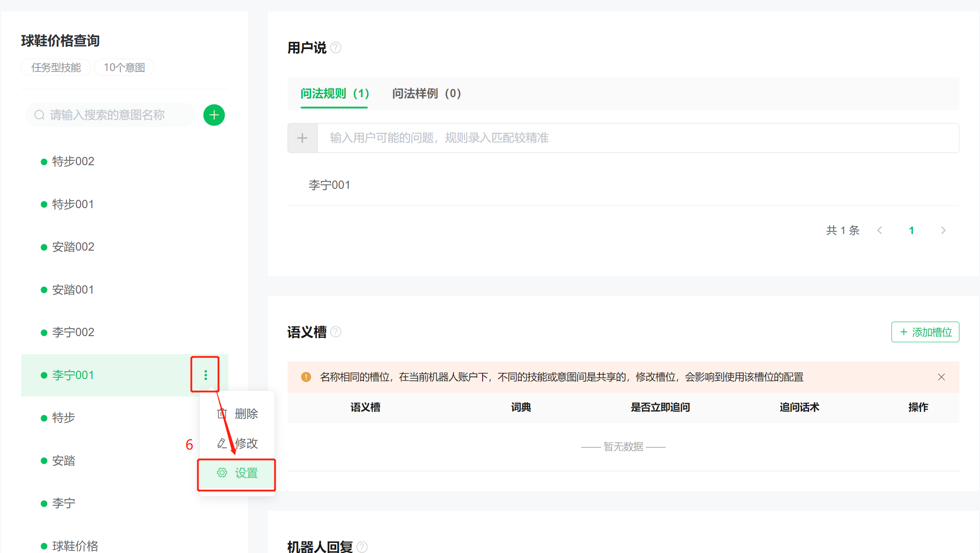
Task: Click the help icon beside 机器人回复
Action: click(x=362, y=546)
